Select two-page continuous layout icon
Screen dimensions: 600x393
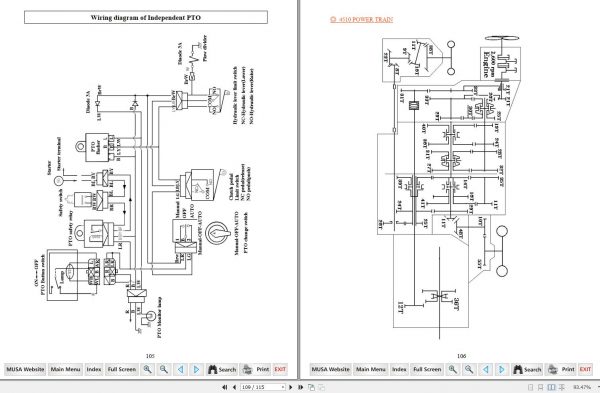point(562,387)
